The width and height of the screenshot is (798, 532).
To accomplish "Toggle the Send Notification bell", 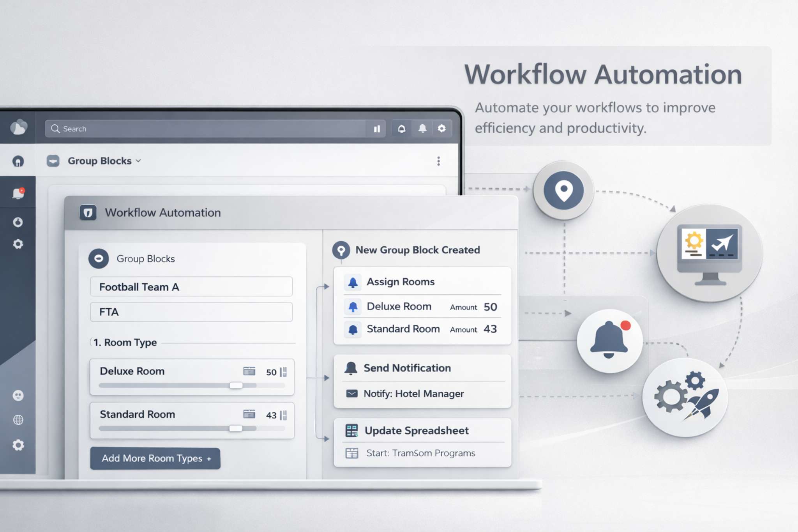I will (x=351, y=368).
